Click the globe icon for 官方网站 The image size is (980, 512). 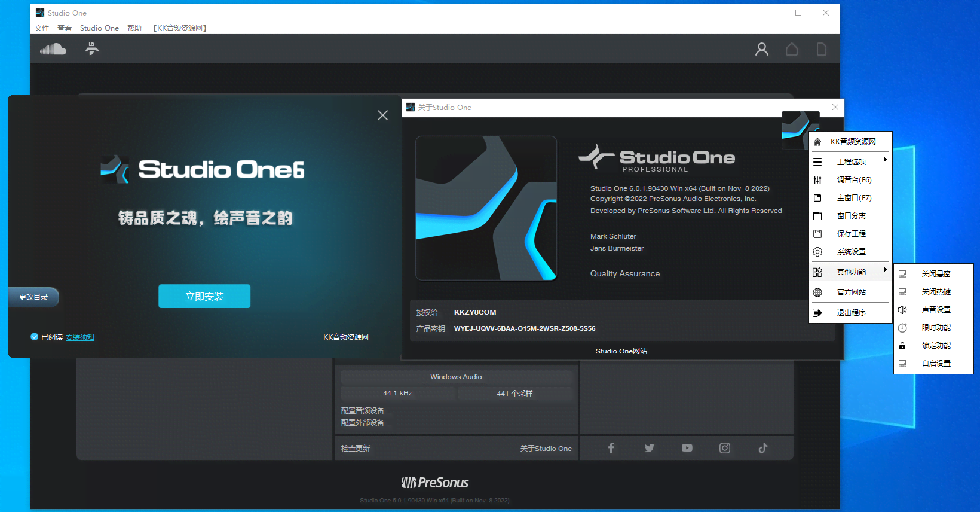point(817,292)
